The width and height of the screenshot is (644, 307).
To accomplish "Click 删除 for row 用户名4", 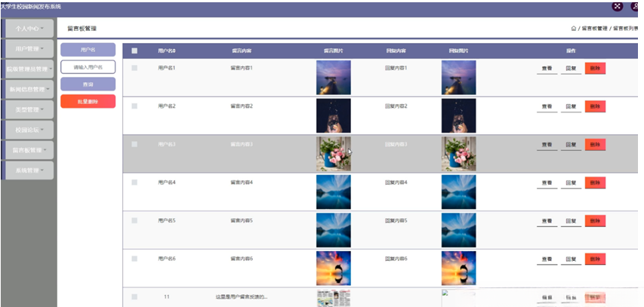I will click(x=595, y=183).
